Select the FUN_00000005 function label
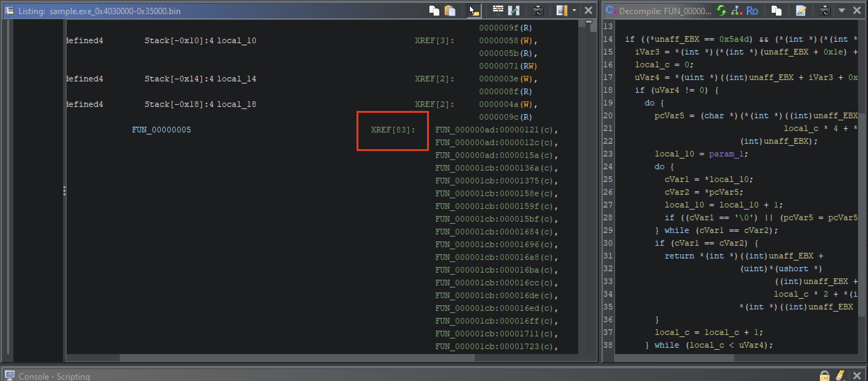This screenshot has height=381, width=868. click(x=162, y=130)
